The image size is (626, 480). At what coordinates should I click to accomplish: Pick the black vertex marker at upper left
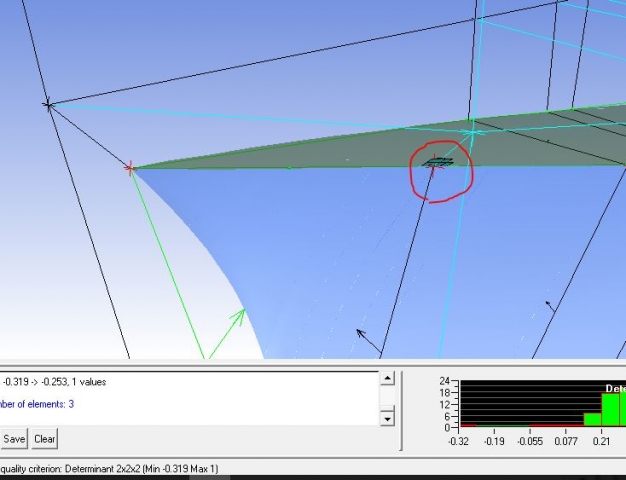(x=47, y=104)
